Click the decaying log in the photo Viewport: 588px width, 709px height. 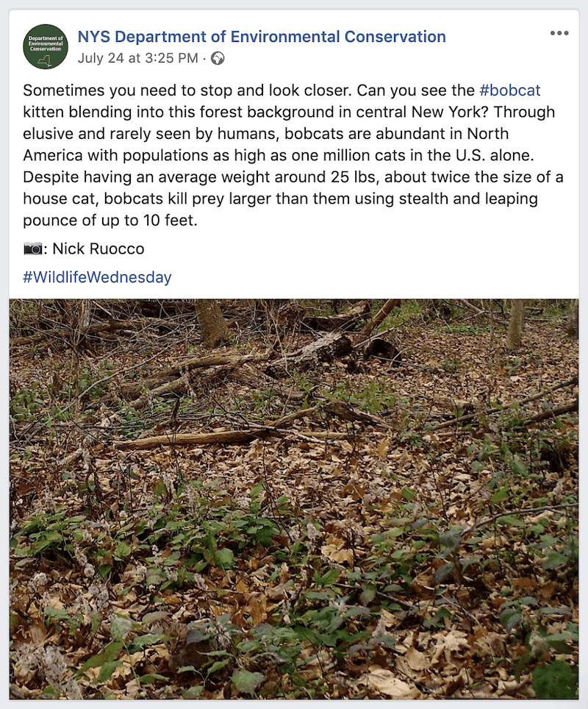[x=312, y=352]
